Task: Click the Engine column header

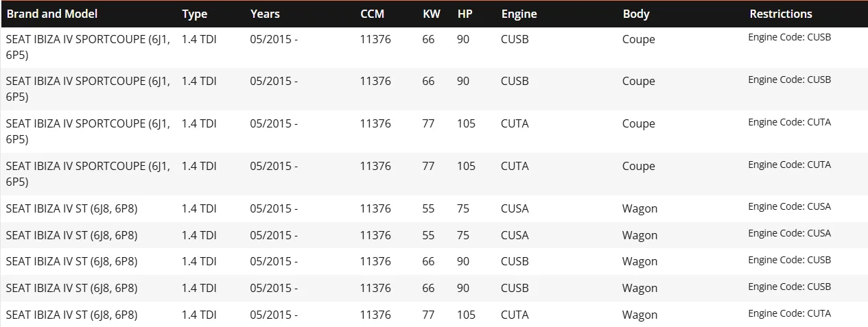Action: pyautogui.click(x=519, y=14)
